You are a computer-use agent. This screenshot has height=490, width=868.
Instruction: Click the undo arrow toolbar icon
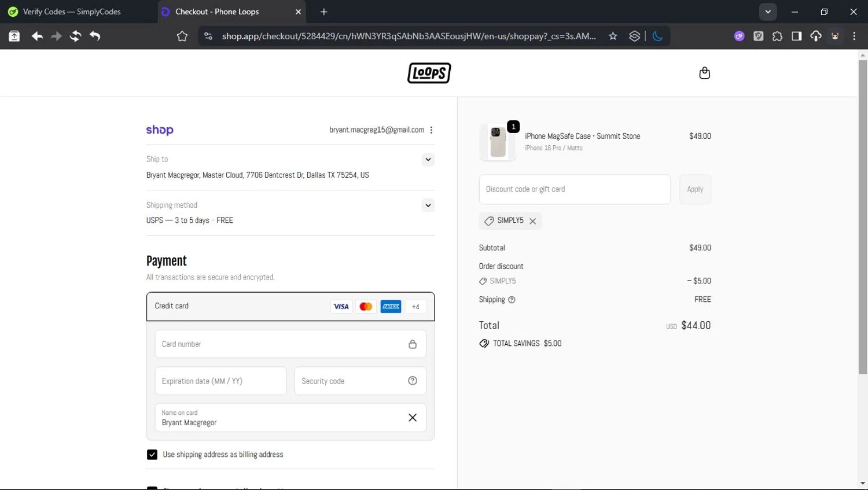95,36
